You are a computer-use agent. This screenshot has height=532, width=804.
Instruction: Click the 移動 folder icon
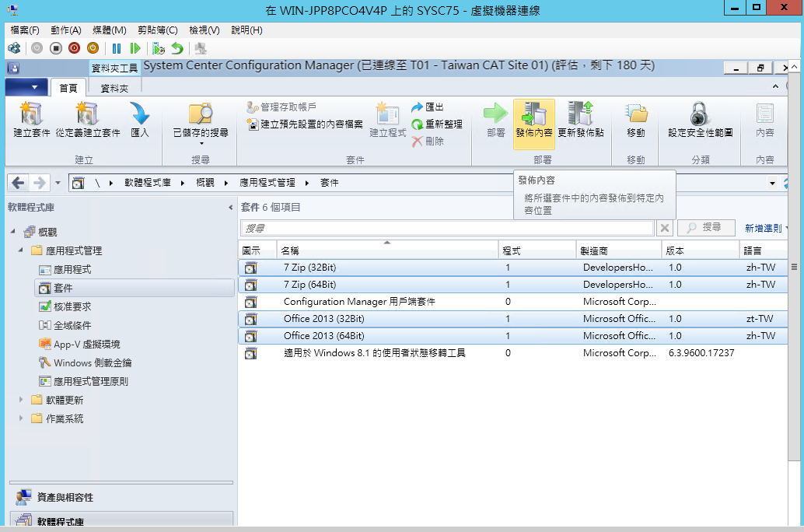tap(636, 114)
